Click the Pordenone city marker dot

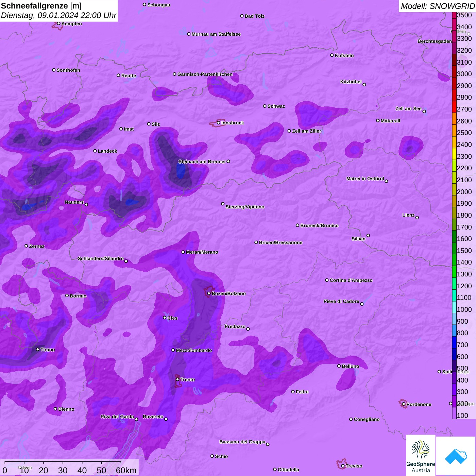pos(404,404)
